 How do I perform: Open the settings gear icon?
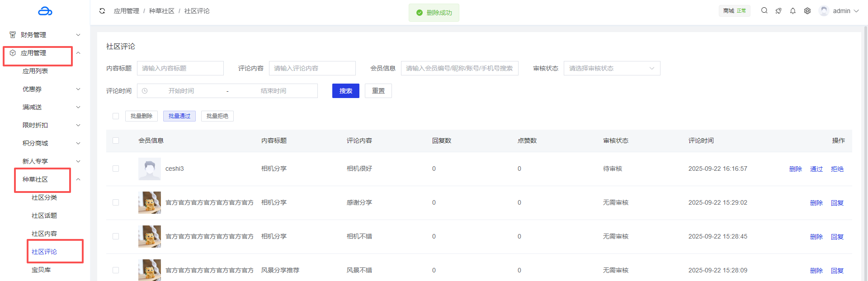click(807, 11)
